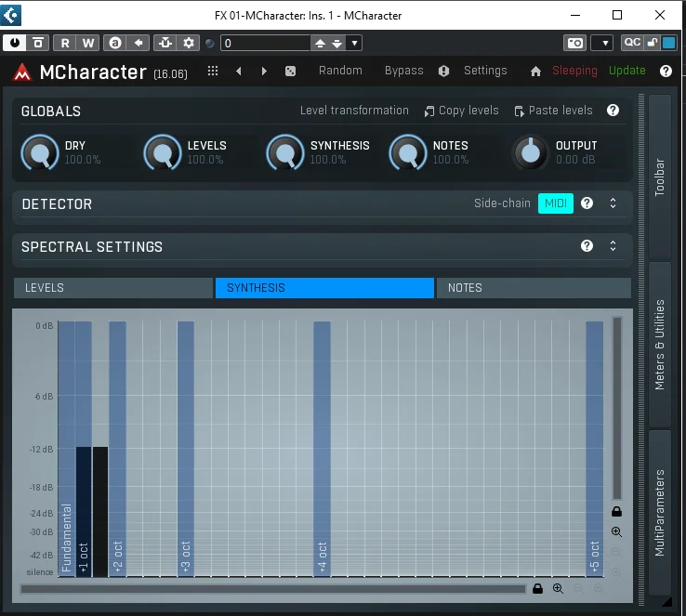Click the graph horizontal scrollbar
The width and height of the screenshot is (686, 616).
tap(273, 589)
